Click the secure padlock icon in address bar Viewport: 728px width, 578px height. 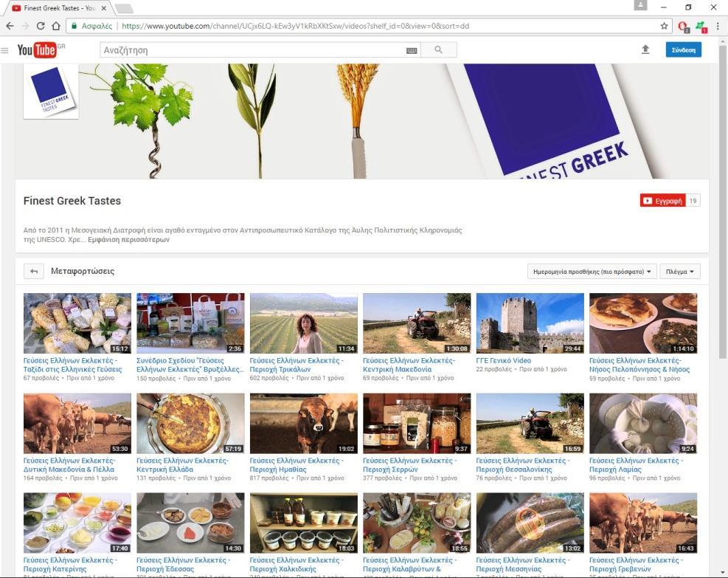(74, 26)
